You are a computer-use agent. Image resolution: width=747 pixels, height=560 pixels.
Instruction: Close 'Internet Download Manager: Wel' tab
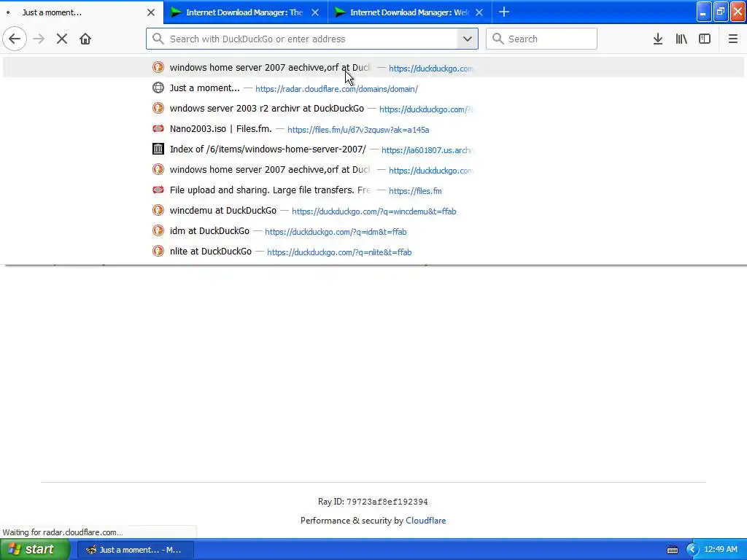click(x=479, y=12)
